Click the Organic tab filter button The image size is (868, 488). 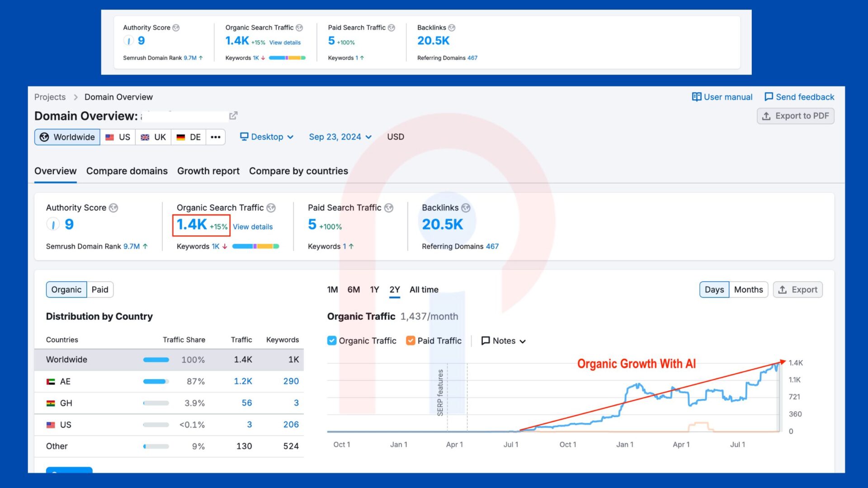pos(66,289)
